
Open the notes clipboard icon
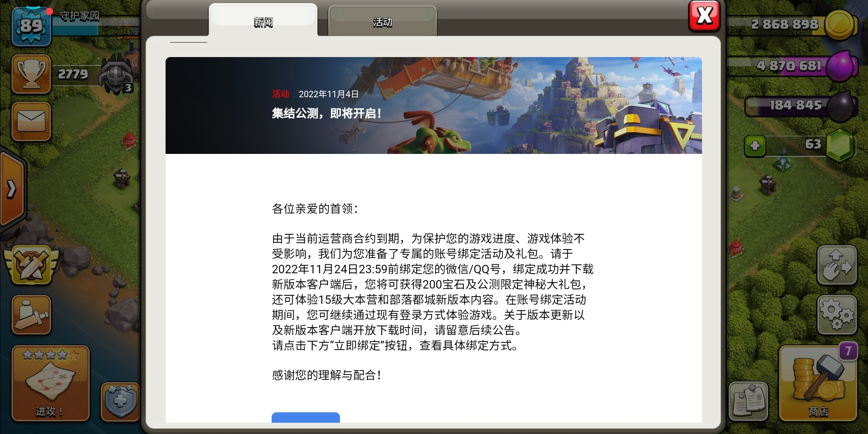click(x=748, y=401)
